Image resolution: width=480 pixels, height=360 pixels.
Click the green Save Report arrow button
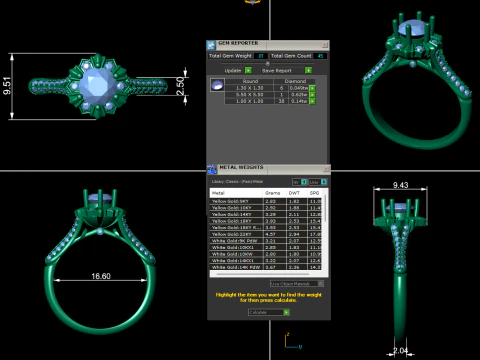tap(308, 70)
